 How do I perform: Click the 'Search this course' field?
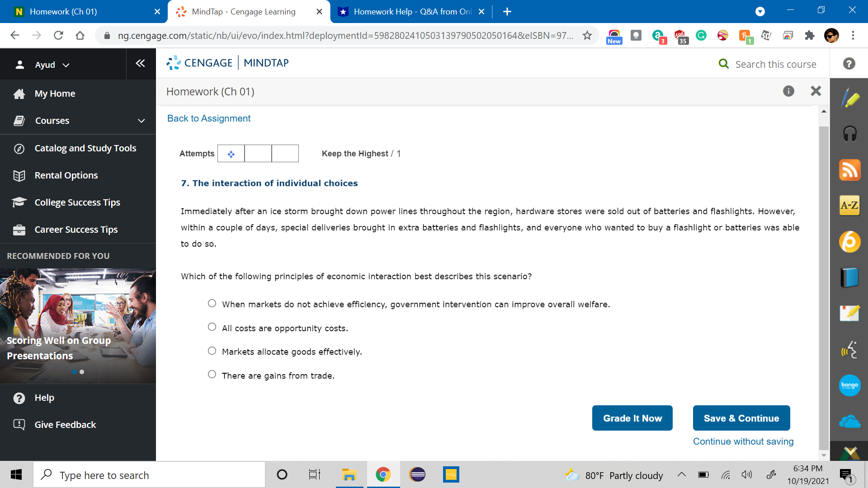coord(776,64)
